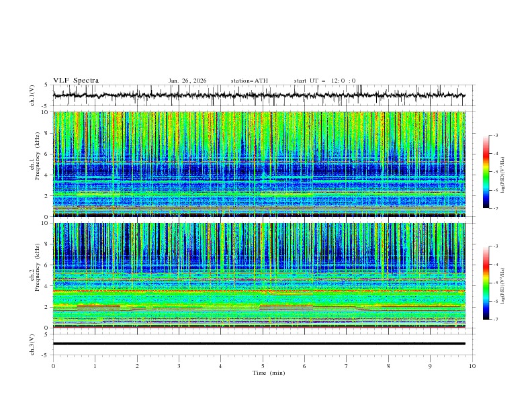Select the date "Jan. 26, 2026"
Viewport: 532px width, 411px height.
pos(187,81)
